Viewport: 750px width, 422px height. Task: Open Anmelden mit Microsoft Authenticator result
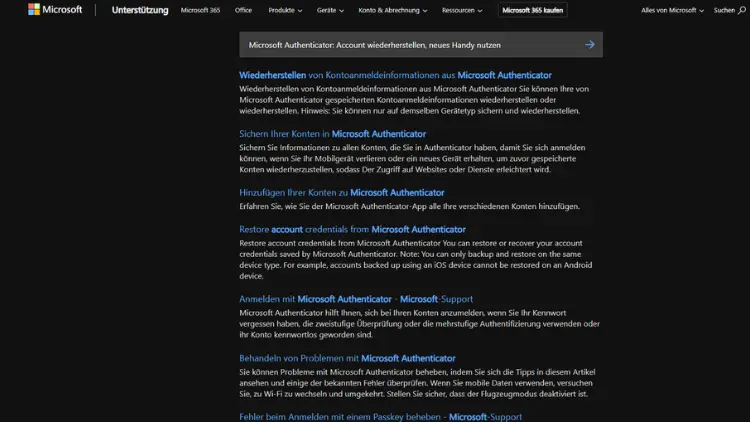[356, 299]
